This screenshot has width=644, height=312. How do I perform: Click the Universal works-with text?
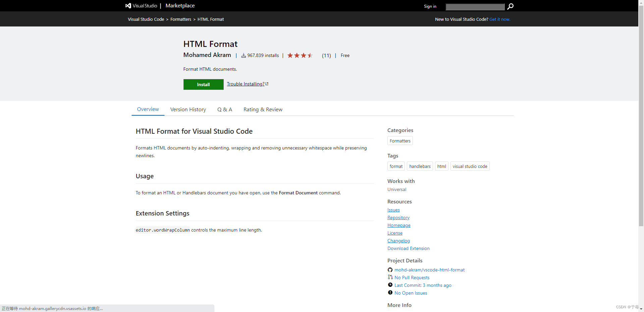(x=397, y=189)
